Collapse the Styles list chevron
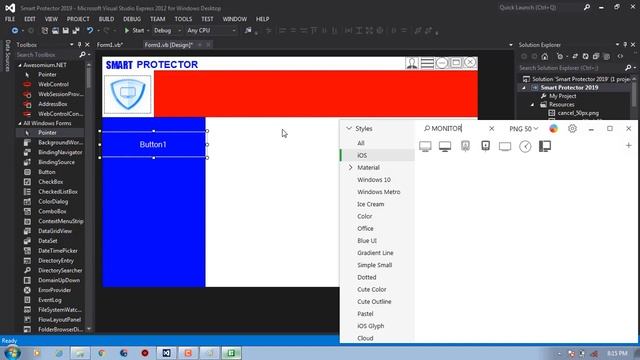The height and width of the screenshot is (360, 640). click(x=349, y=128)
